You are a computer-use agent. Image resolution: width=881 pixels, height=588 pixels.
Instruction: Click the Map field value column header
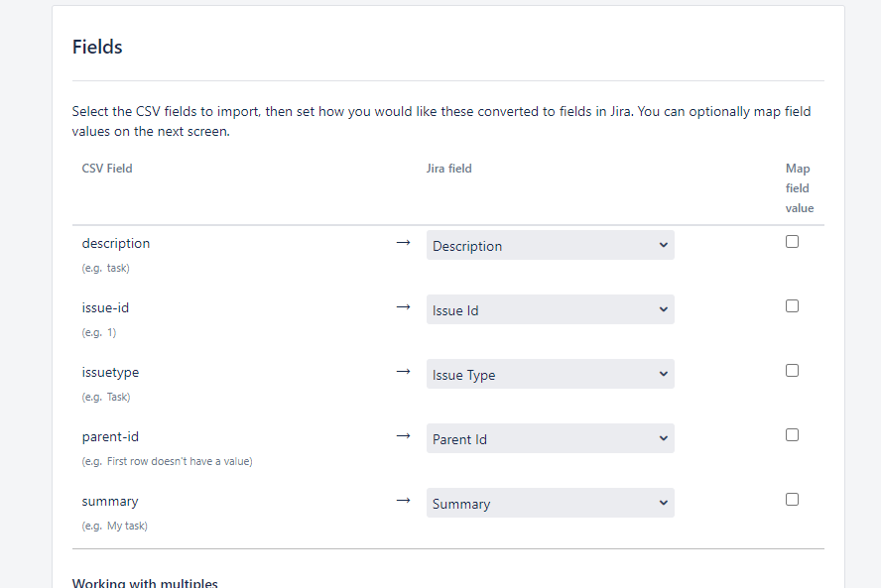(799, 188)
